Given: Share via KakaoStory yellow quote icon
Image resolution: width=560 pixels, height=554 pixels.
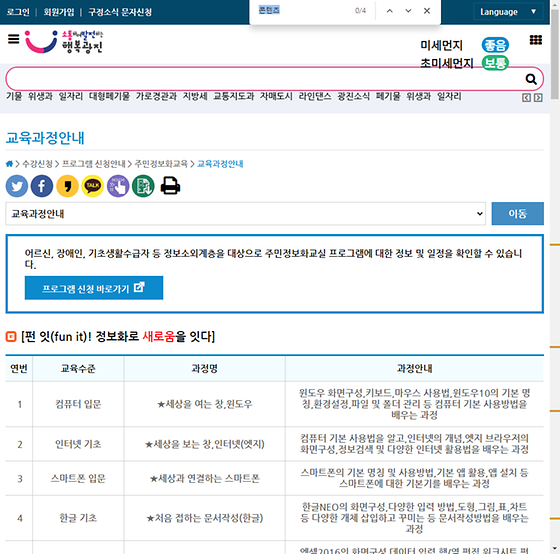Looking at the screenshot, I should point(68,186).
